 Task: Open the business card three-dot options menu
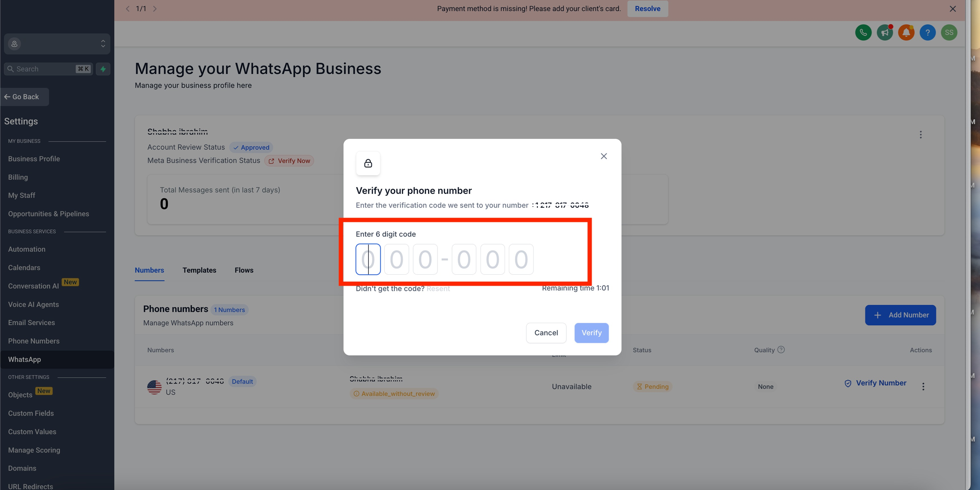point(920,135)
